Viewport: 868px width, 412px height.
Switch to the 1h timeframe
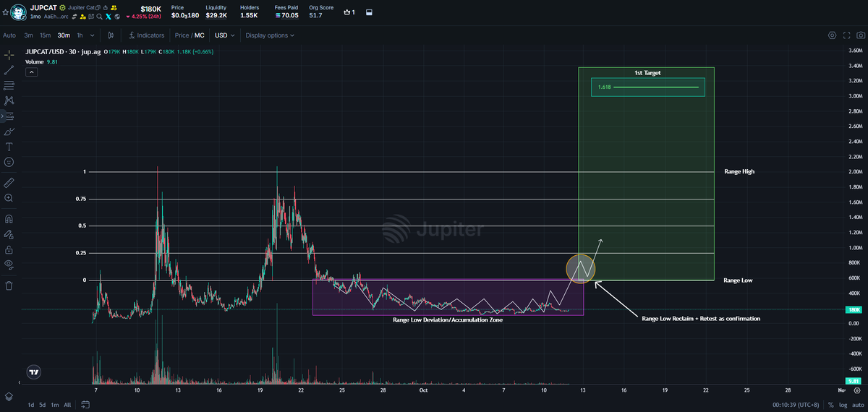coord(80,35)
